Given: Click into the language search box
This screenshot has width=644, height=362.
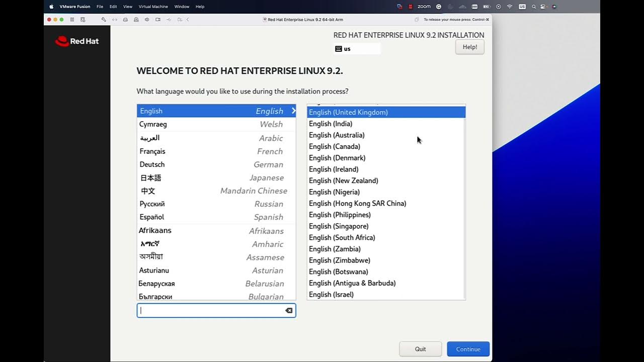Looking at the screenshot, I should point(211,311).
